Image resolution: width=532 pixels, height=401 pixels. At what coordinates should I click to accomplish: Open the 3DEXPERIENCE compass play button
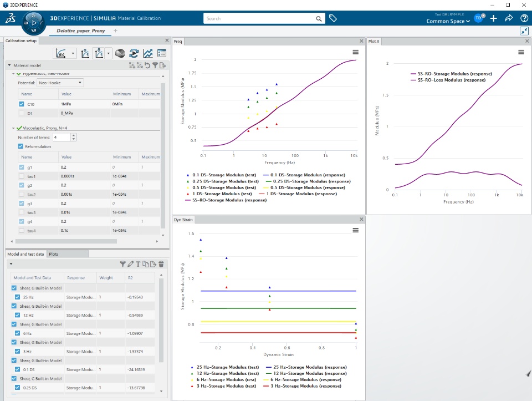pos(34,23)
